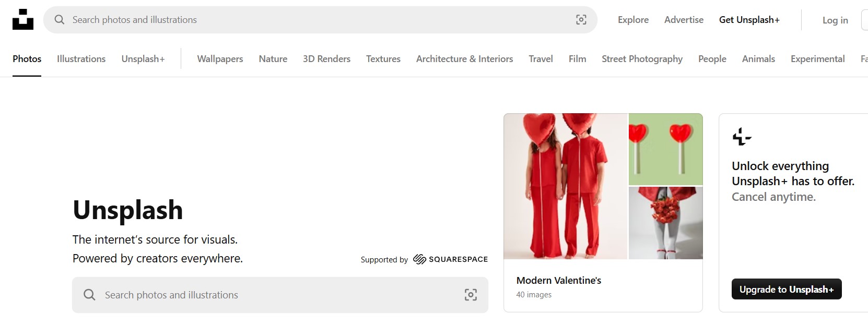
Task: Click the Squarespace logo
Action: (450, 259)
